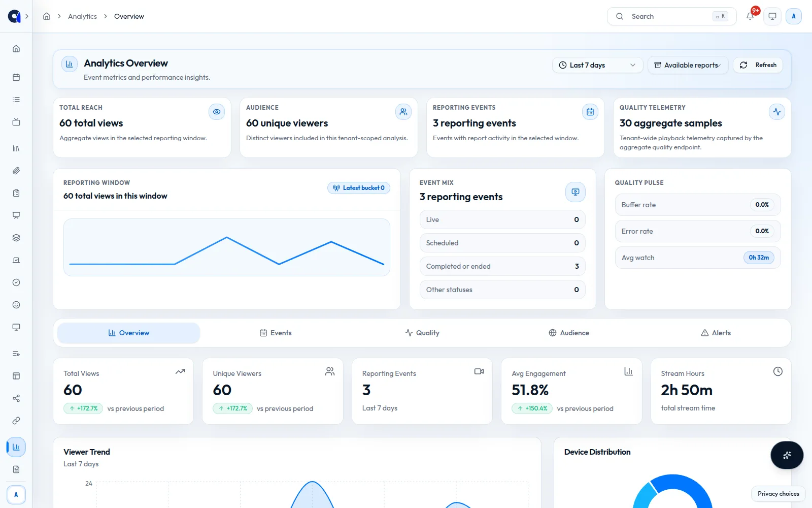Open notifications bell with 9+ badge
This screenshot has height=508, width=812.
pyautogui.click(x=750, y=16)
